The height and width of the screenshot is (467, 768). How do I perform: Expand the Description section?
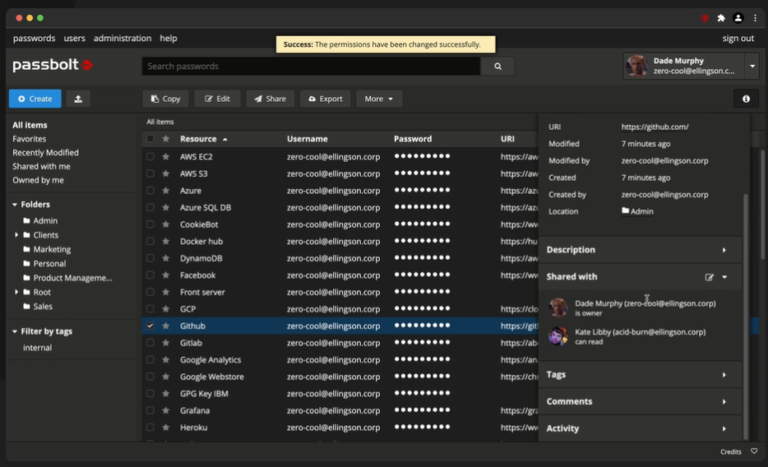click(x=640, y=250)
